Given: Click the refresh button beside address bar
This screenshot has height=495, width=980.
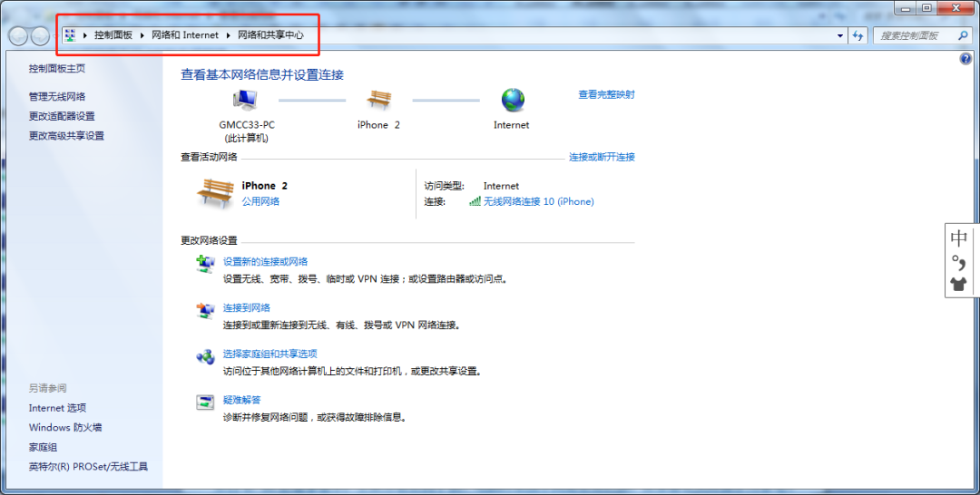Looking at the screenshot, I should point(858,35).
